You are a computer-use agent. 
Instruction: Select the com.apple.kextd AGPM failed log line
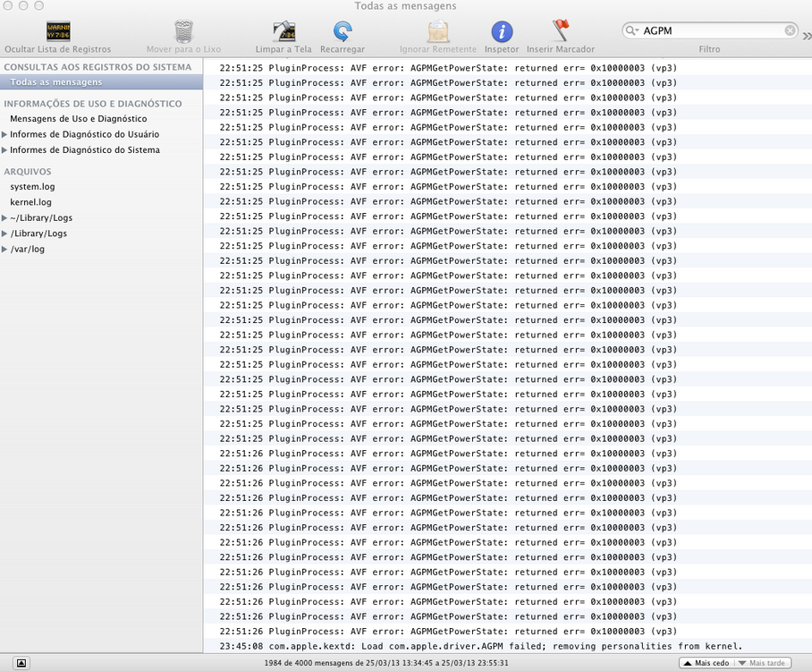tap(481, 646)
